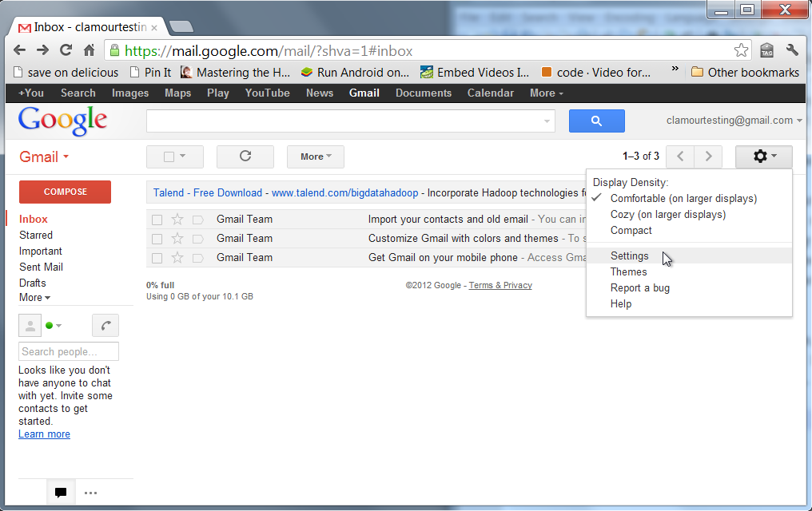Screen dimensions: 812x511
Task: Choose Themes from the gear menu
Action: point(629,272)
